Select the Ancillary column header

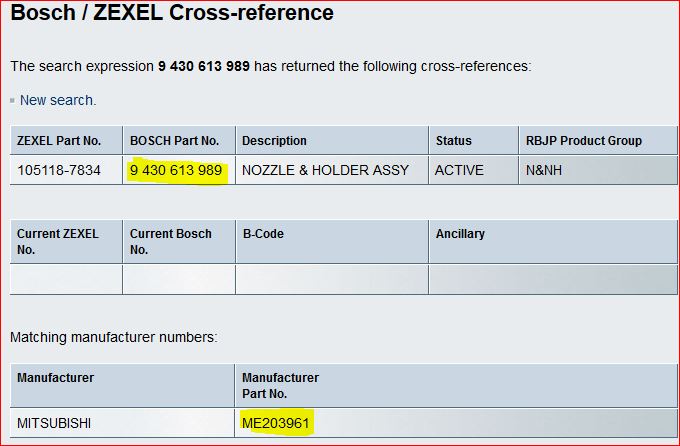[x=460, y=234]
